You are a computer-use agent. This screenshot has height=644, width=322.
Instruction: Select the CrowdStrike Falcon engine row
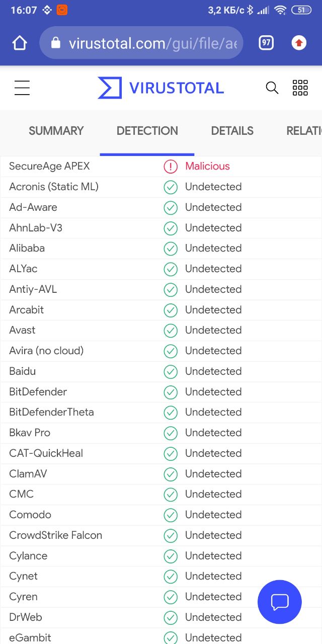(161, 535)
